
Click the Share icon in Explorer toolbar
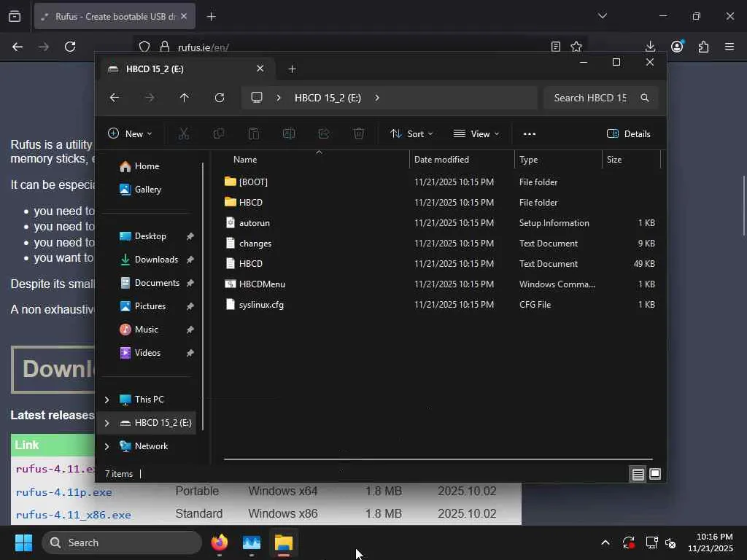(x=324, y=134)
